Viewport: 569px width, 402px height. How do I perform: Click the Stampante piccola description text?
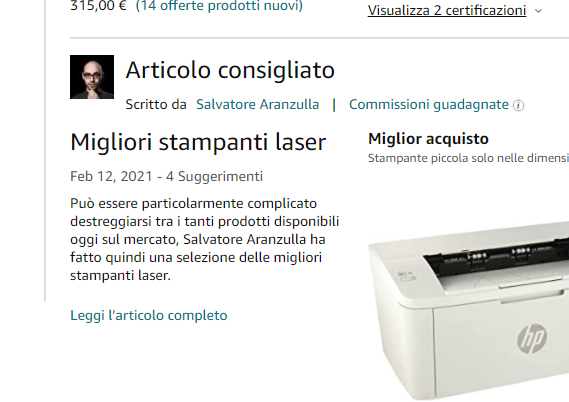(x=468, y=158)
